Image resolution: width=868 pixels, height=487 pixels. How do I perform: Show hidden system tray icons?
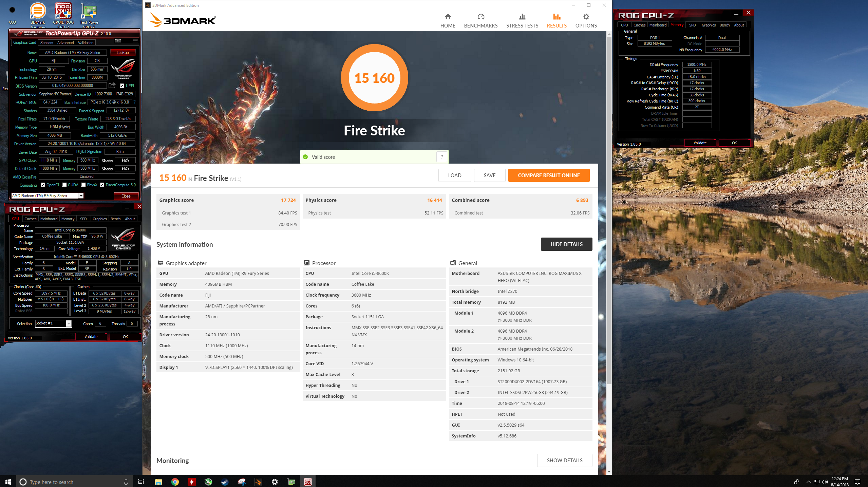point(808,482)
